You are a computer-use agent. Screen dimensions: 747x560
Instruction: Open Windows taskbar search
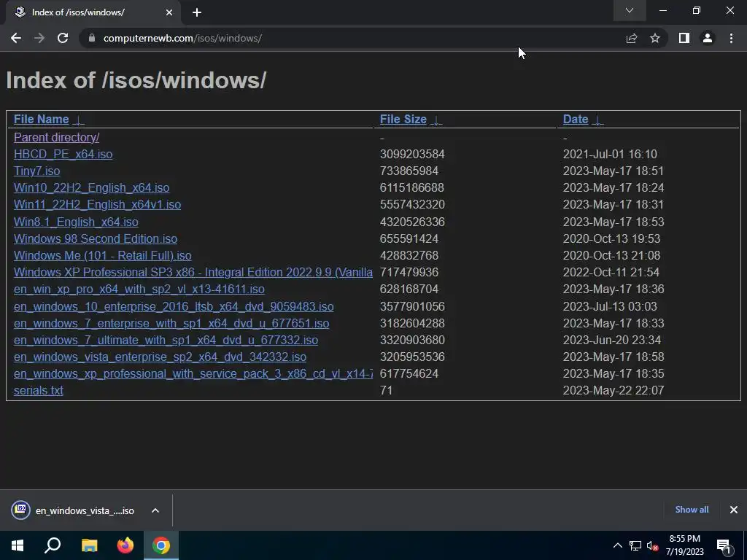point(53,545)
